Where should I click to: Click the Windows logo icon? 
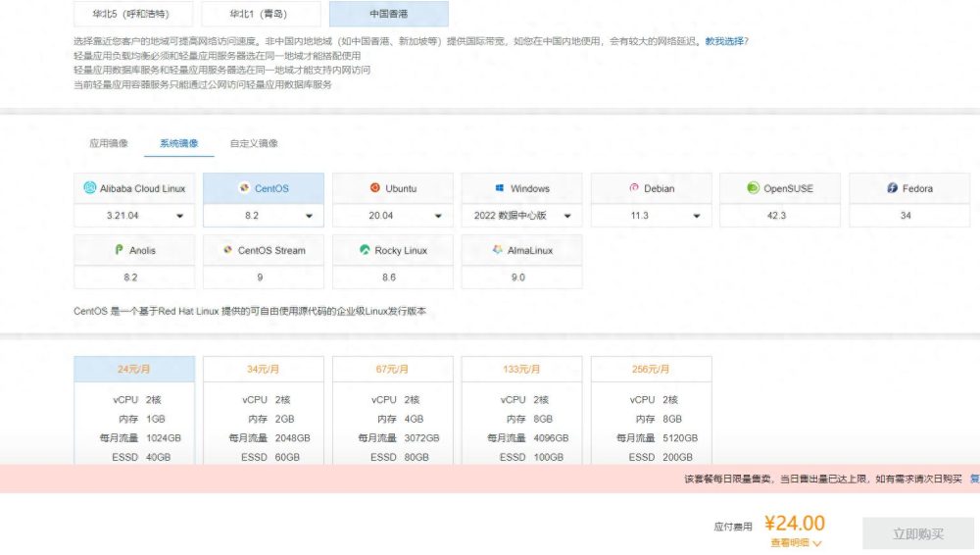[x=500, y=187]
